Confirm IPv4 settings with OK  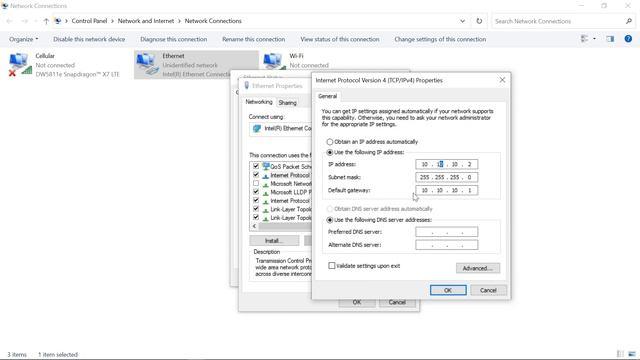pyautogui.click(x=448, y=290)
